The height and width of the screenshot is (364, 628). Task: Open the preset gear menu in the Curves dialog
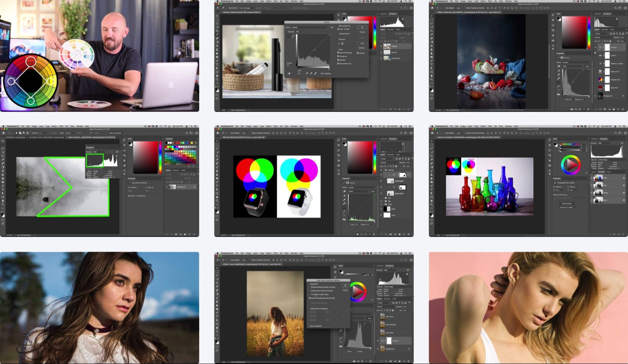coord(332,27)
